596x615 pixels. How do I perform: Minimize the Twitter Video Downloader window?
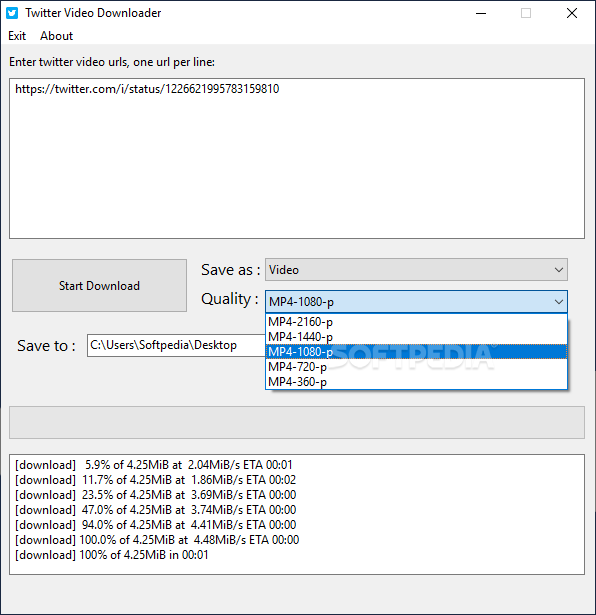[x=481, y=13]
